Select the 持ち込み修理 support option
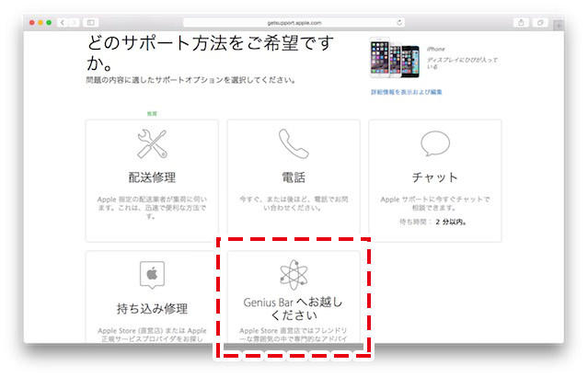Image resolution: width=588 pixels, height=377 pixels. (x=152, y=297)
